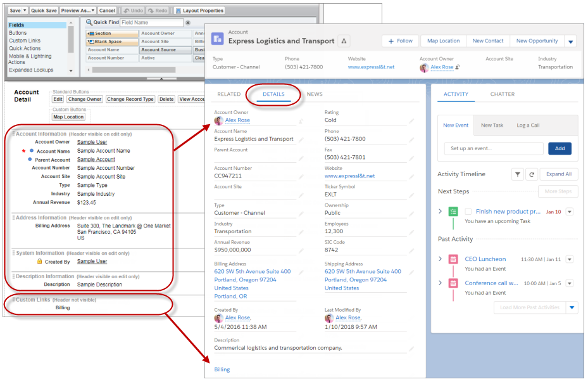Click Alex Rose avatar under Account Owner details
Viewport: 588px width, 391px height.
click(218, 120)
